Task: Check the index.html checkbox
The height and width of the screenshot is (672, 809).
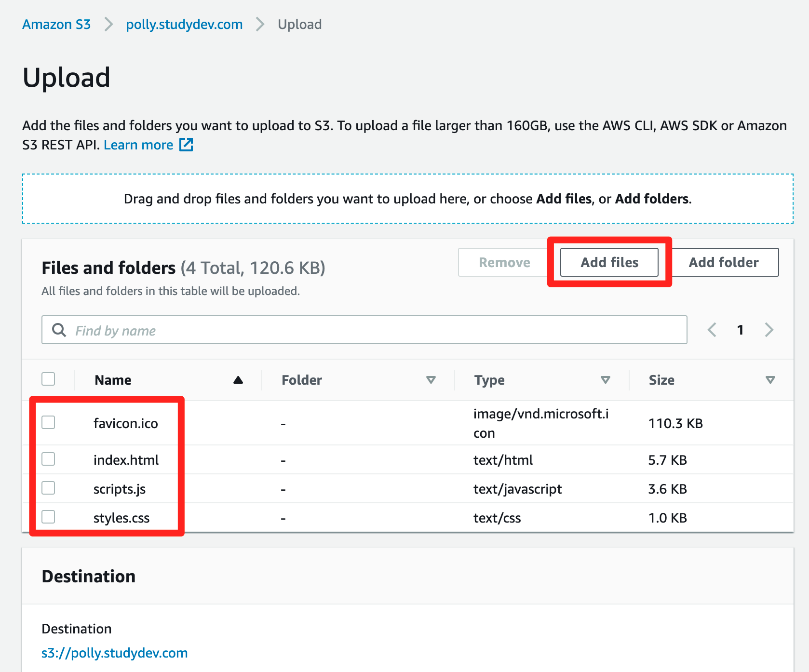Action: 48,459
